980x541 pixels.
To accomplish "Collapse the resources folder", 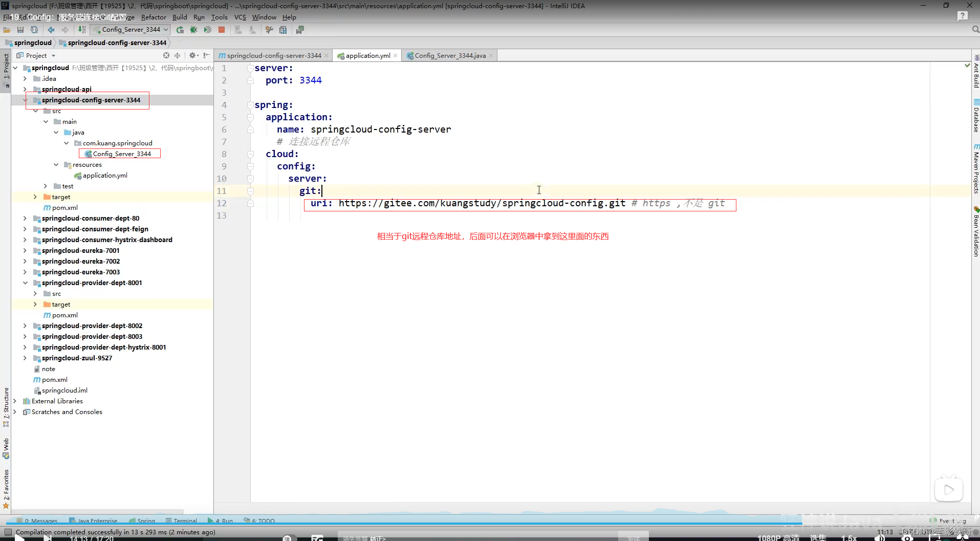I will click(56, 164).
